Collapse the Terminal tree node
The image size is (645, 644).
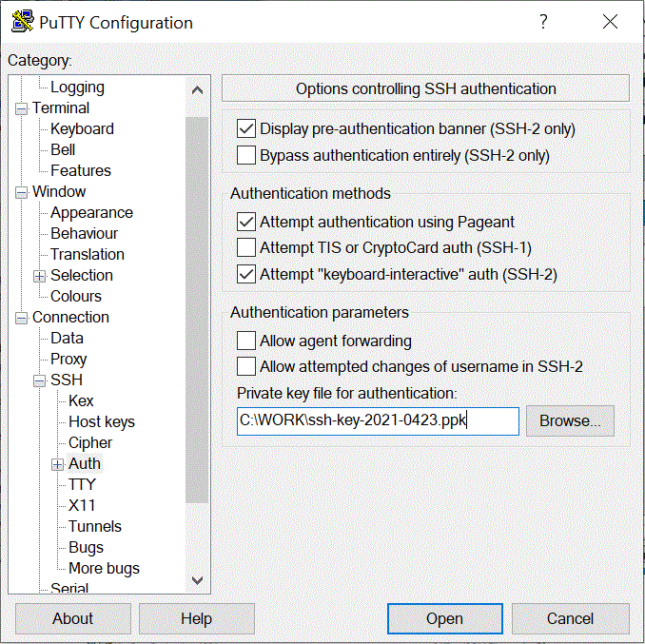tap(22, 108)
